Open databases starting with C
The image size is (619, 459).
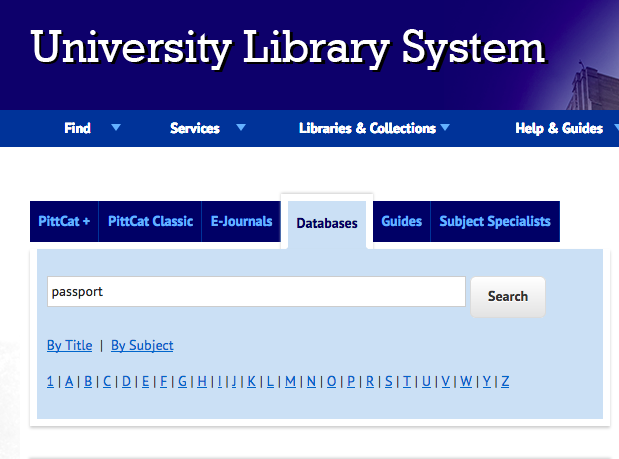point(107,381)
